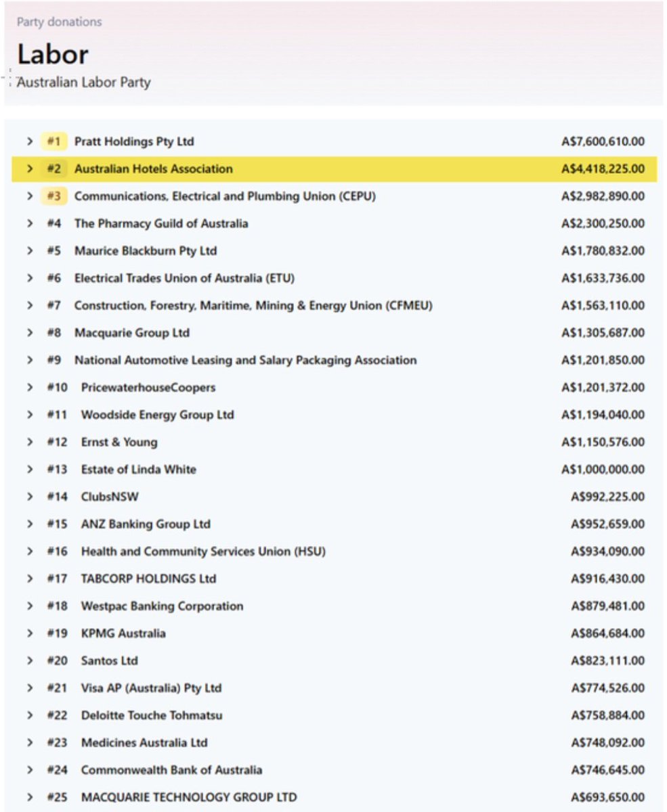Viewport: 667px width, 812px height.
Task: Expand the TABCORP HOLDINGS Ltd row chevron
Action: pyautogui.click(x=30, y=579)
